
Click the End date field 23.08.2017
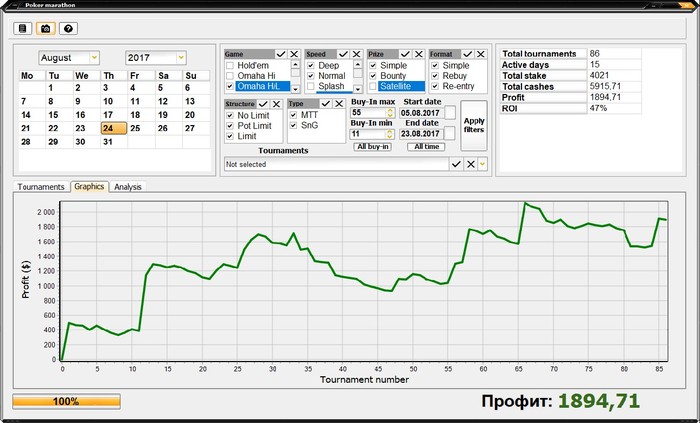421,134
